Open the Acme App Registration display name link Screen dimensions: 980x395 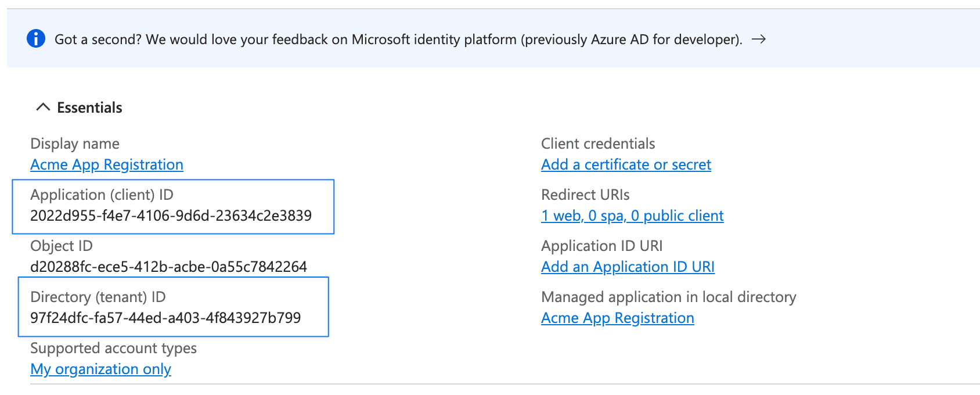107,165
